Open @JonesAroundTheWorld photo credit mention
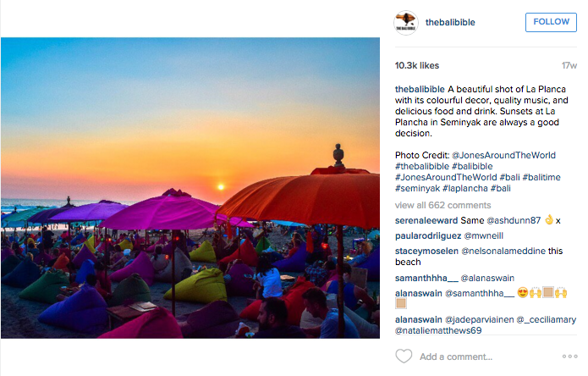Viewport: 588px width, 376px height. (x=503, y=155)
